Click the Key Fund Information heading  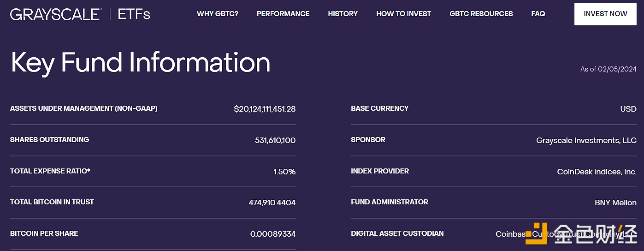tap(140, 63)
